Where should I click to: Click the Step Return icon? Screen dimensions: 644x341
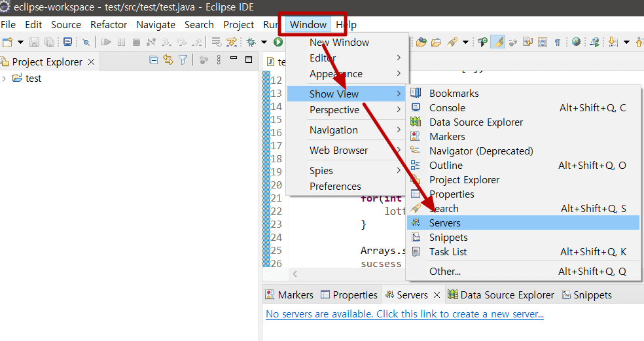point(198,42)
